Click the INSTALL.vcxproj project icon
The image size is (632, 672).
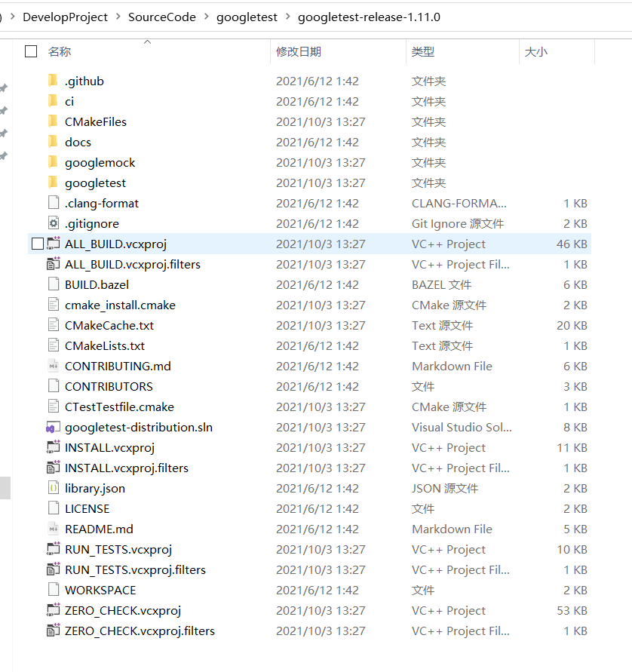[53, 447]
